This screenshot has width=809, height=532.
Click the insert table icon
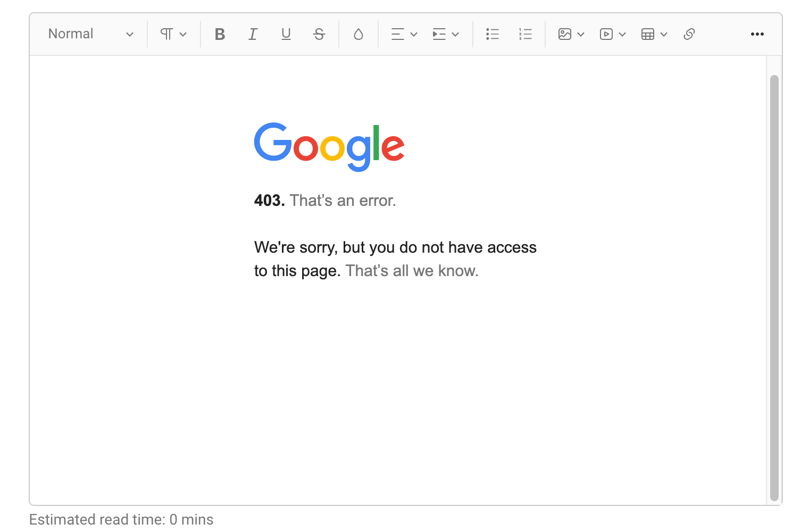[x=648, y=34]
